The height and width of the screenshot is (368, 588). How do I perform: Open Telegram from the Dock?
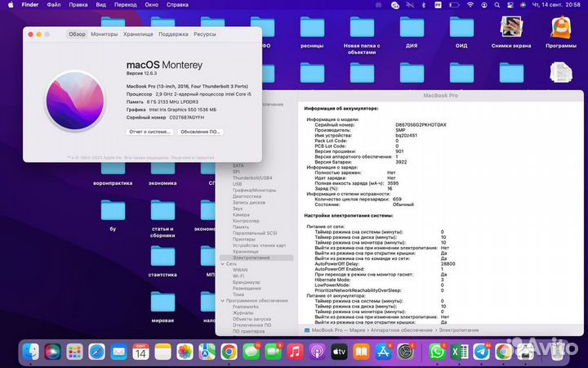pos(481,352)
